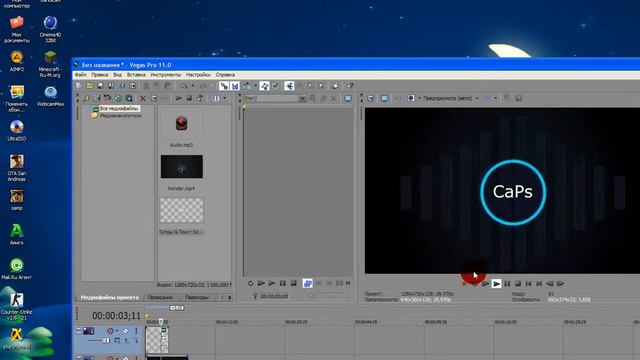Open the preview quality dropdown 'Предпросмотр (авто)'
This screenshot has width=640, height=360.
pyautogui.click(x=451, y=98)
